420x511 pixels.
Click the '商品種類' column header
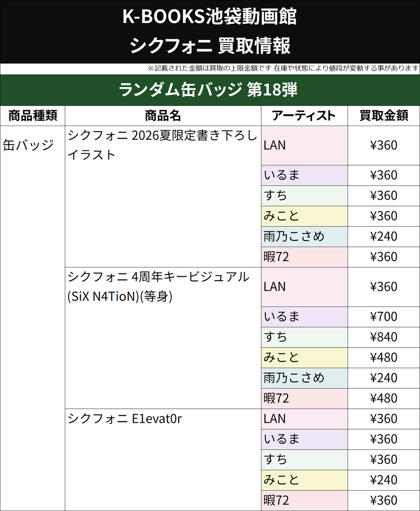click(32, 115)
